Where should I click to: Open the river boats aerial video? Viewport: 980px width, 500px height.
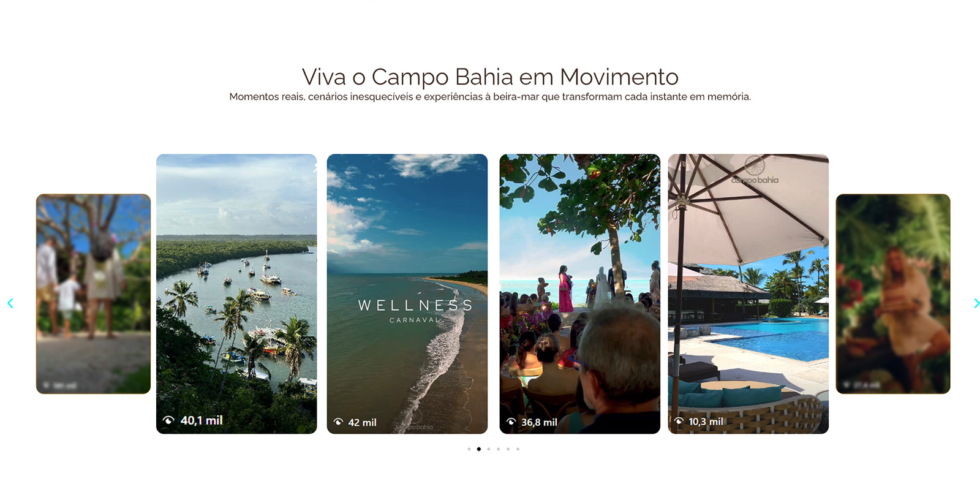point(236,294)
